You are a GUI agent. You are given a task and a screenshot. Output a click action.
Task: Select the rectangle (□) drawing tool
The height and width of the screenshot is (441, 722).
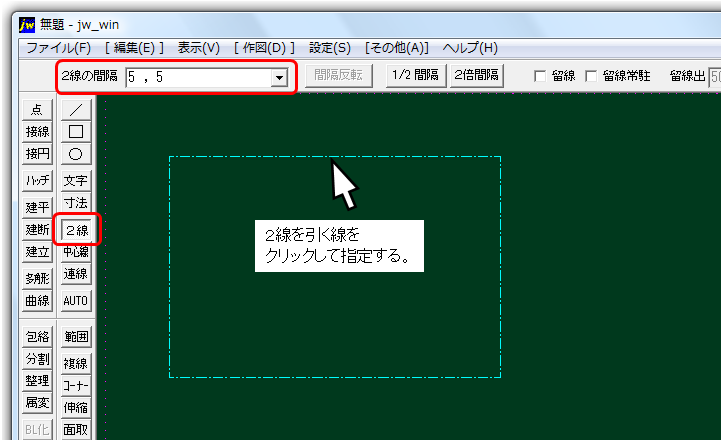coord(76,131)
